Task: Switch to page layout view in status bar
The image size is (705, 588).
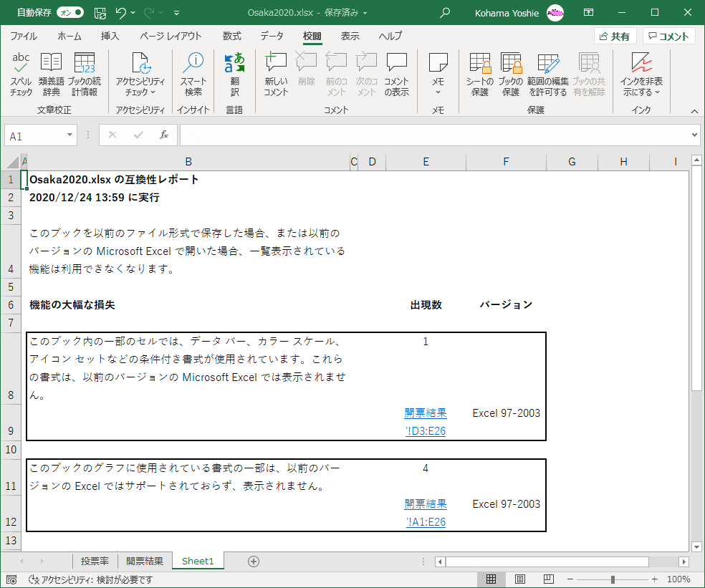Action: click(520, 579)
